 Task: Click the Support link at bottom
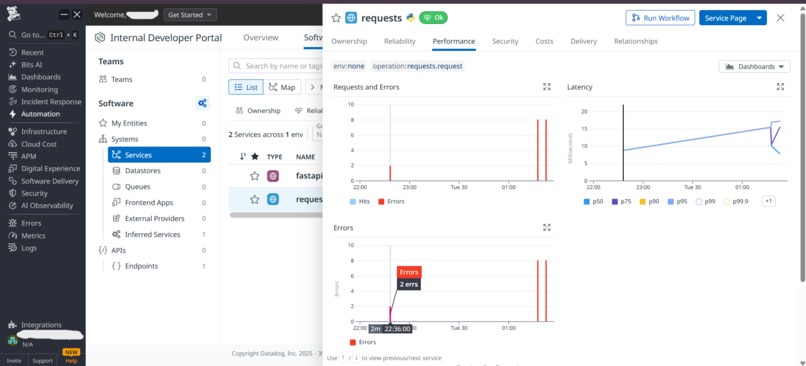pos(43,361)
